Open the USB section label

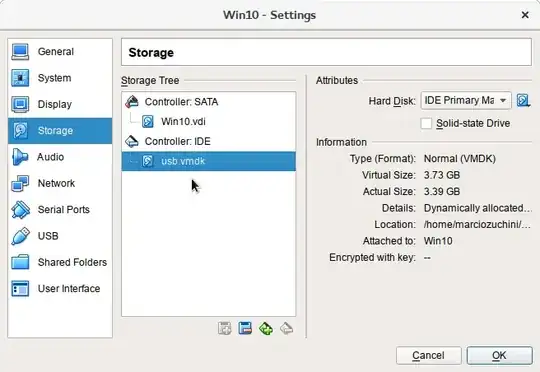coord(48,236)
